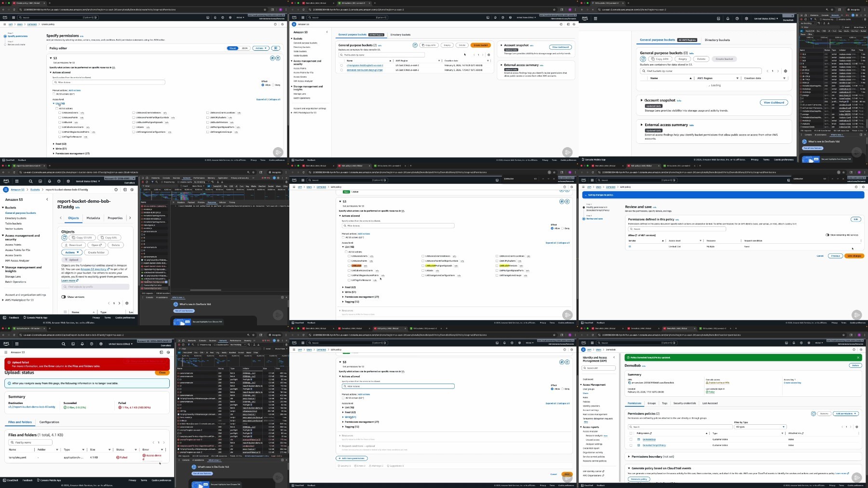Open the notifications bell on the Create policy page
This screenshot has width=868, height=488.
pyautogui.click(x=215, y=17)
